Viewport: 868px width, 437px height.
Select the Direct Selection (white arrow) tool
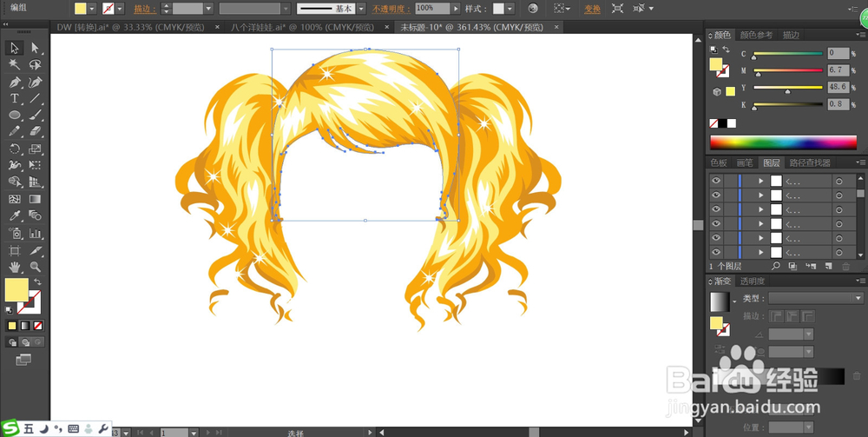click(35, 48)
